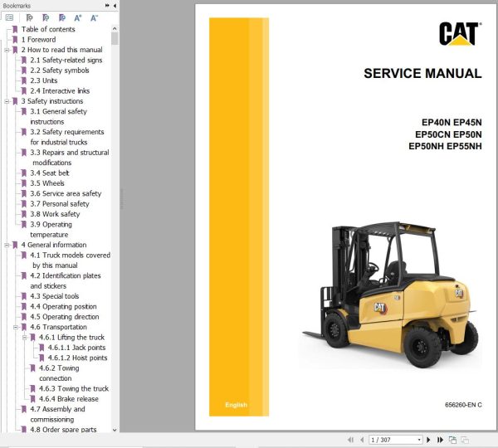498x448 pixels.
Task: Open the bookmark options menu icon
Action: tap(9, 17)
